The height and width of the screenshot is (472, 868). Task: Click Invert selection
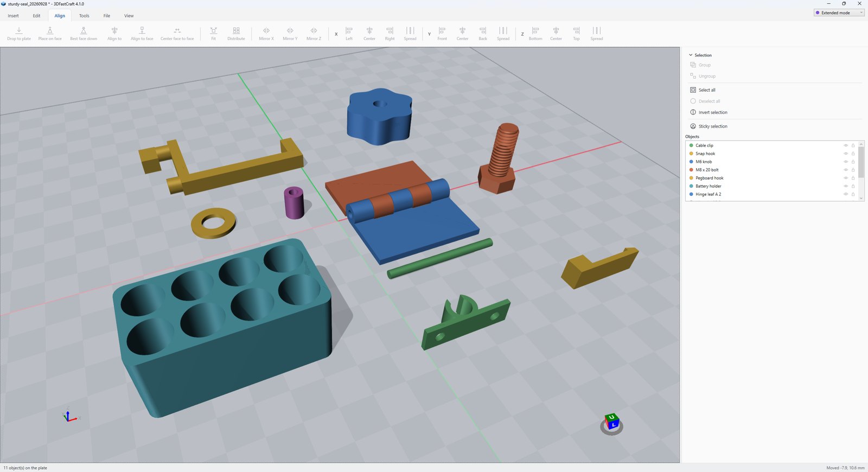pyautogui.click(x=709, y=112)
